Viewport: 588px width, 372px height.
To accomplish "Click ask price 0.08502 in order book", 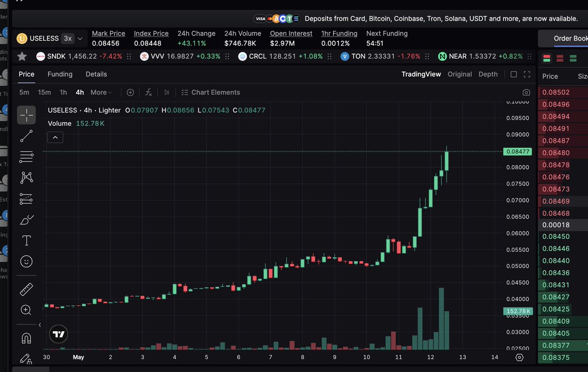I will click(x=556, y=92).
